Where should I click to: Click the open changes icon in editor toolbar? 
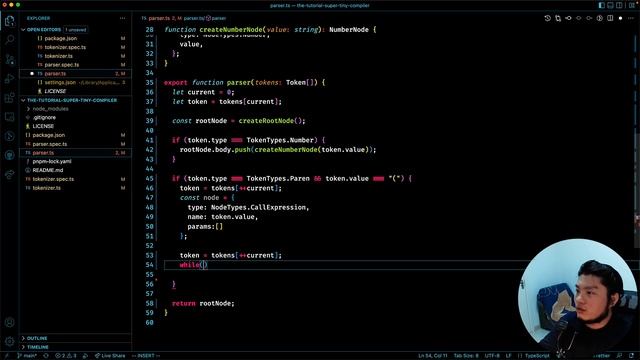(558, 18)
